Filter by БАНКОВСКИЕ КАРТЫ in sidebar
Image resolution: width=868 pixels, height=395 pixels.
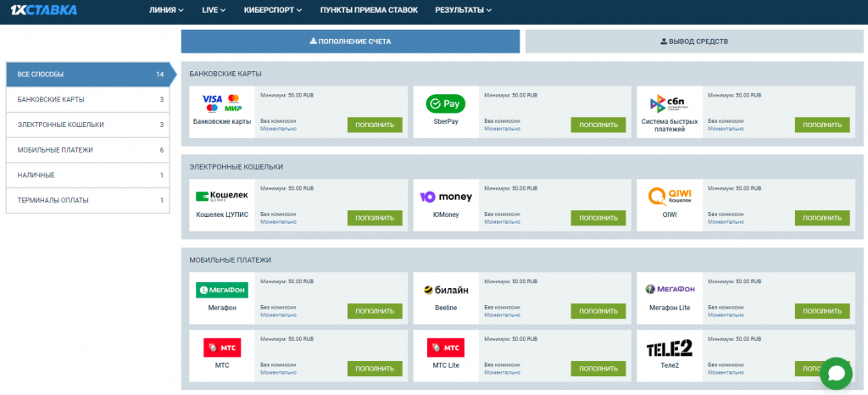[87, 99]
